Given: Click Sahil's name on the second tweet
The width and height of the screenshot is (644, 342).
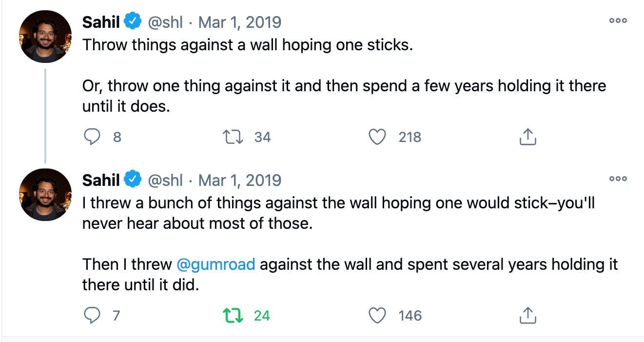Looking at the screenshot, I should click(x=101, y=180).
